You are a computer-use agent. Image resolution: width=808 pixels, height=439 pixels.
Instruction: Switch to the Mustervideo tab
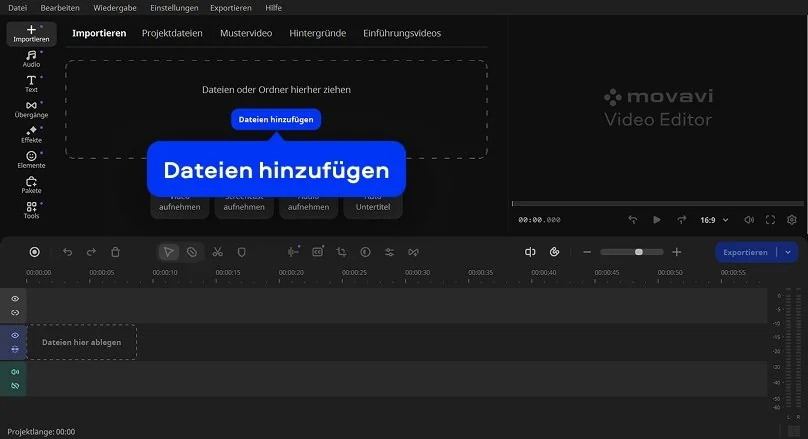[246, 33]
